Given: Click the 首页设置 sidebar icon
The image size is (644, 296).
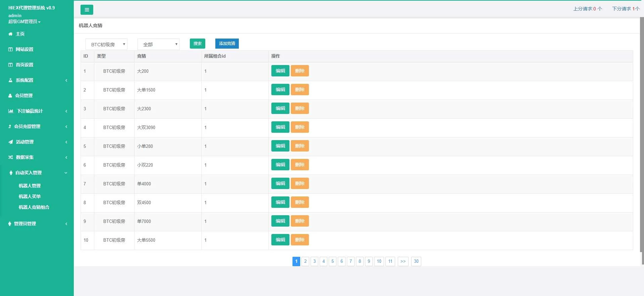Looking at the screenshot, I should pyautogui.click(x=10, y=65).
